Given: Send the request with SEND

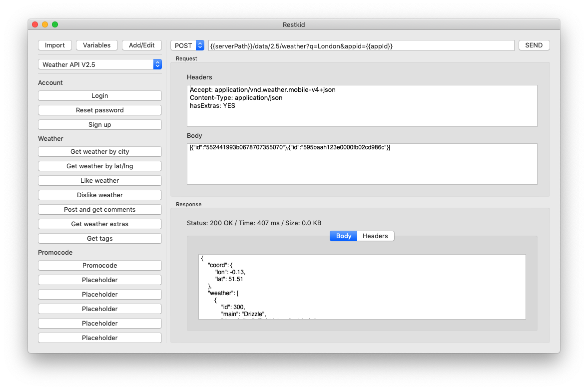Looking at the screenshot, I should pyautogui.click(x=534, y=45).
